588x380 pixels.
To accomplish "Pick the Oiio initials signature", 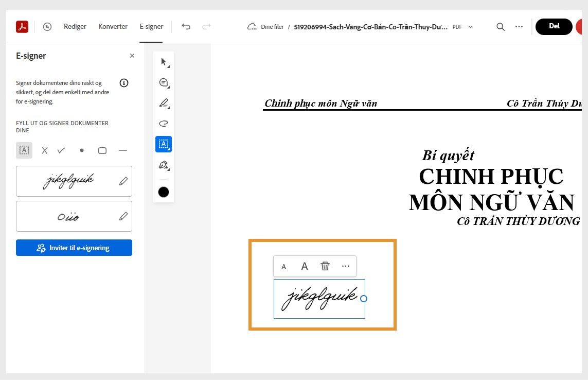I will [68, 216].
